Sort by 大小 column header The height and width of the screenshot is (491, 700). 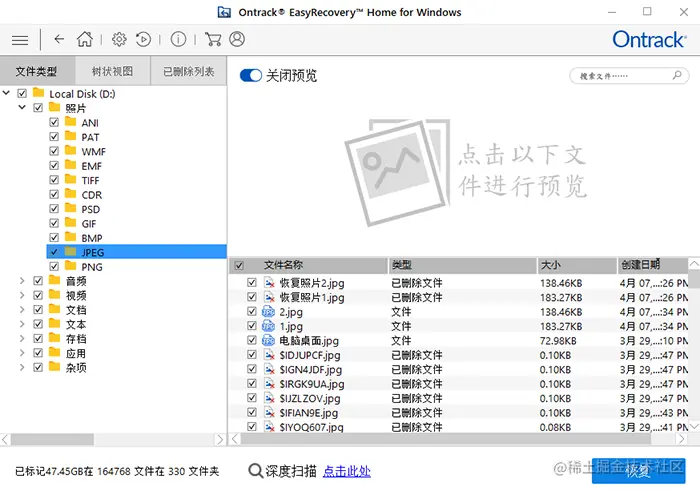[x=577, y=265]
